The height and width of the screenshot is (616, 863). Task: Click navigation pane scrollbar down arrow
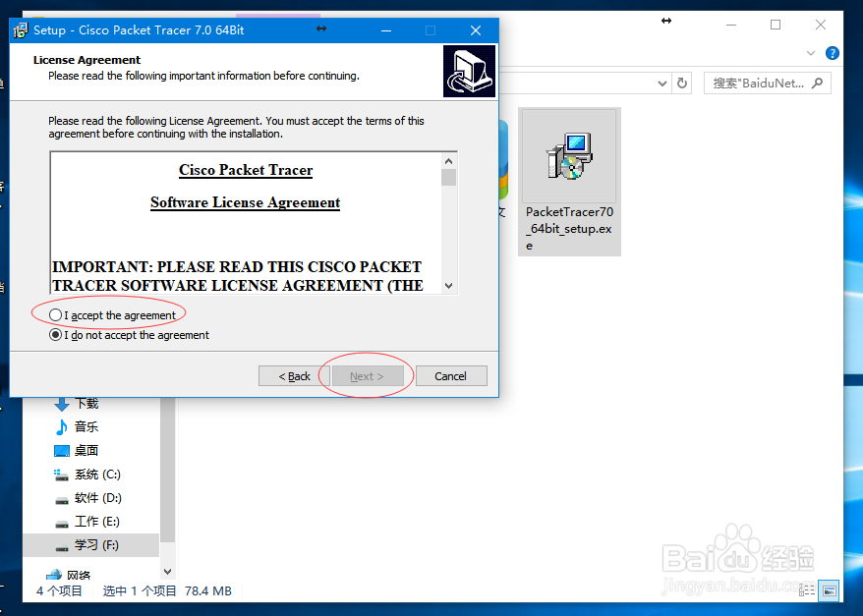168,572
